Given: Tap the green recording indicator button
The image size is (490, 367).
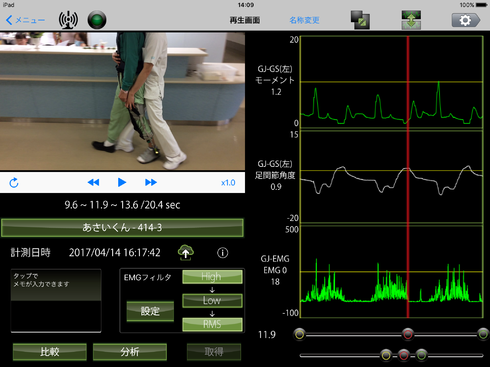Looking at the screenshot, I should [x=97, y=20].
